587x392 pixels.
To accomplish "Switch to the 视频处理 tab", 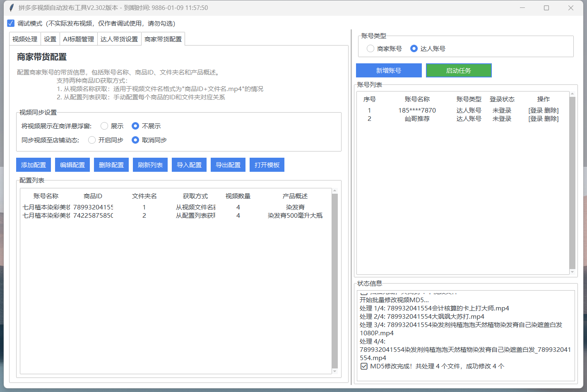I will point(25,39).
